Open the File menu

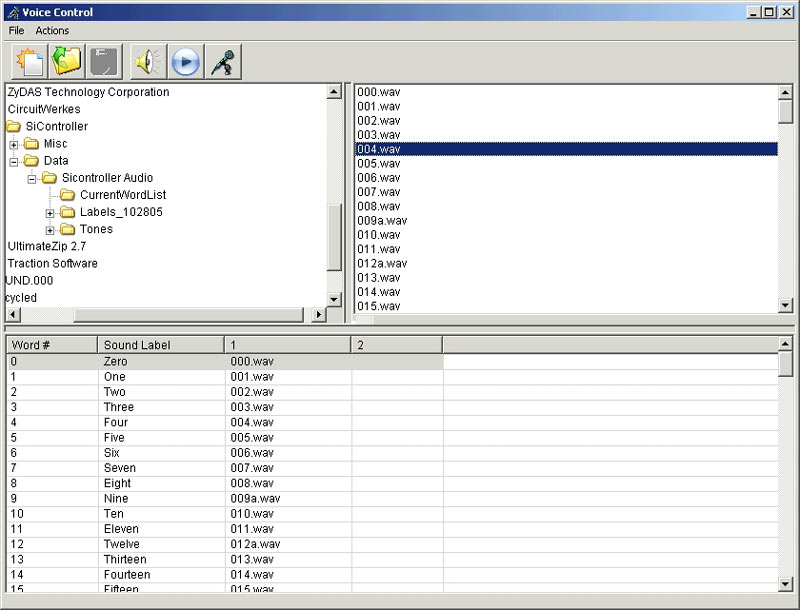click(16, 31)
